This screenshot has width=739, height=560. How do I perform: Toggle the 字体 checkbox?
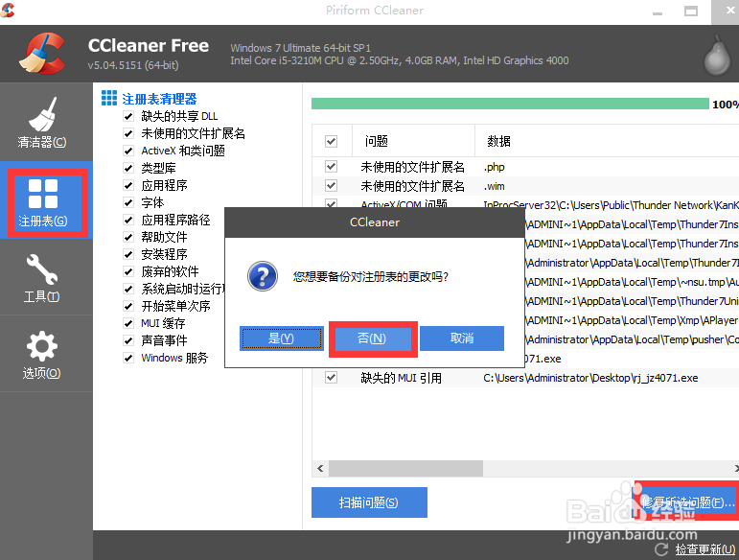click(x=128, y=202)
